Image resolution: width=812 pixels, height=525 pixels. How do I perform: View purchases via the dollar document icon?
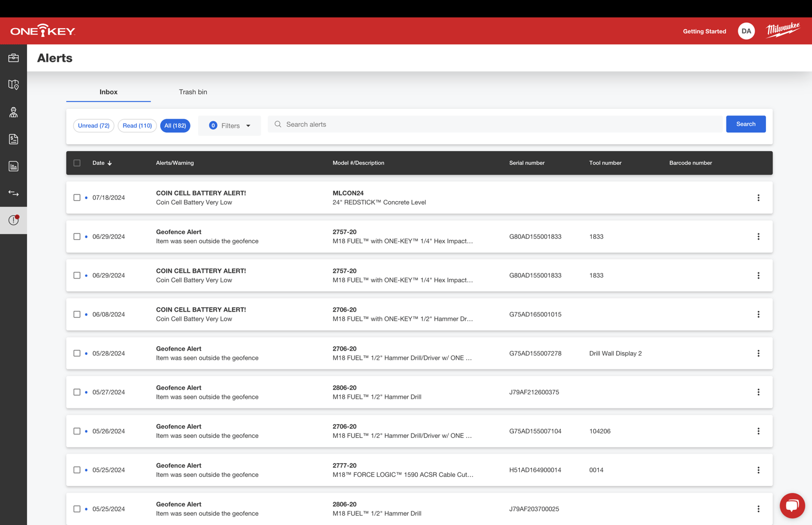[14, 139]
